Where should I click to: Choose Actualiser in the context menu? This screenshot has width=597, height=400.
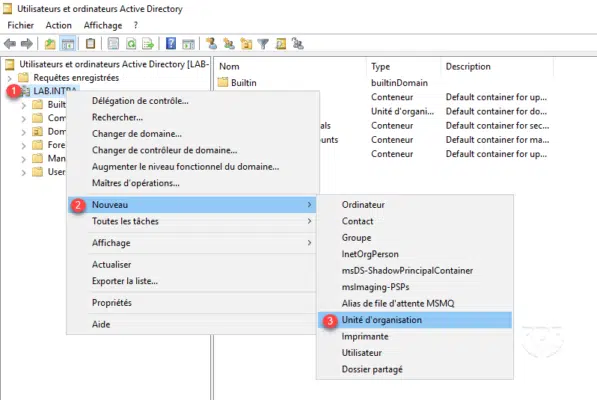click(x=192, y=265)
